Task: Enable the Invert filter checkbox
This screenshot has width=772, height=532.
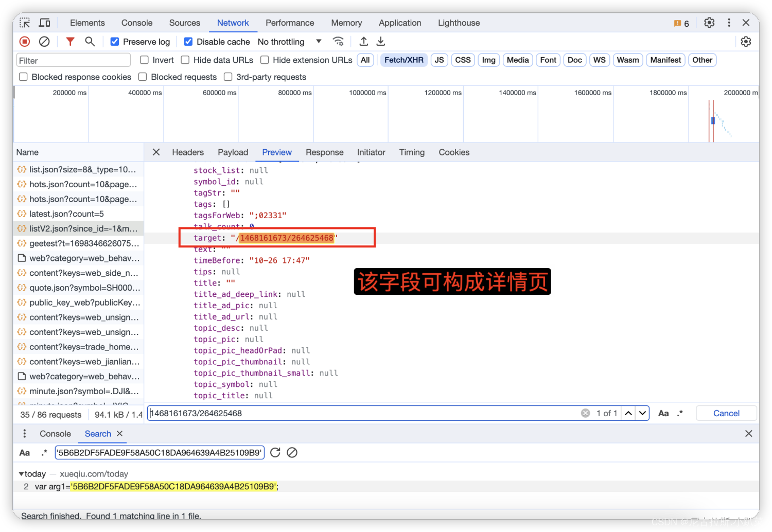Action: tap(145, 60)
